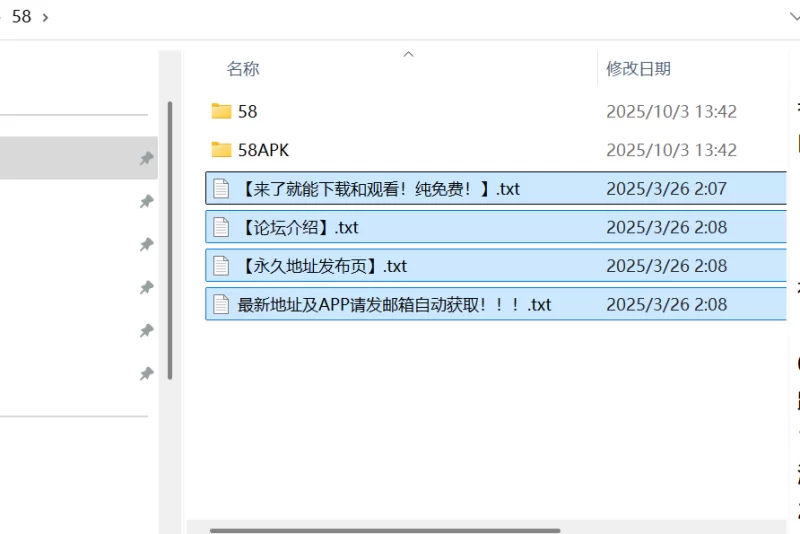Sort by the 名称 column header
This screenshot has height=534, width=800.
coord(243,68)
